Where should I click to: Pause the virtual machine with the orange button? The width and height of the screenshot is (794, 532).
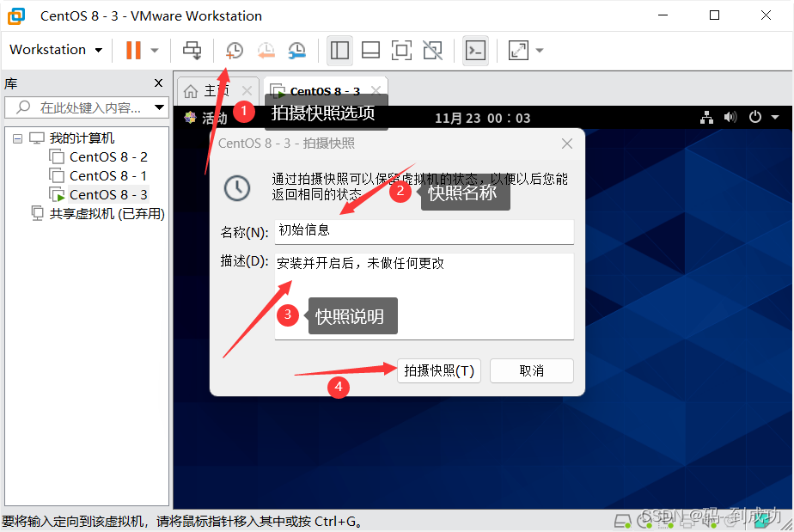(133, 50)
